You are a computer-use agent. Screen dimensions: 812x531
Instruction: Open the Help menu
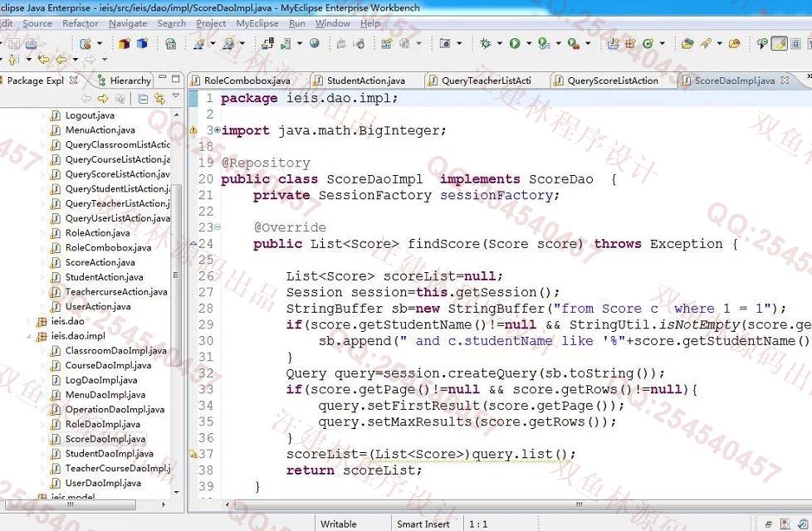click(370, 24)
